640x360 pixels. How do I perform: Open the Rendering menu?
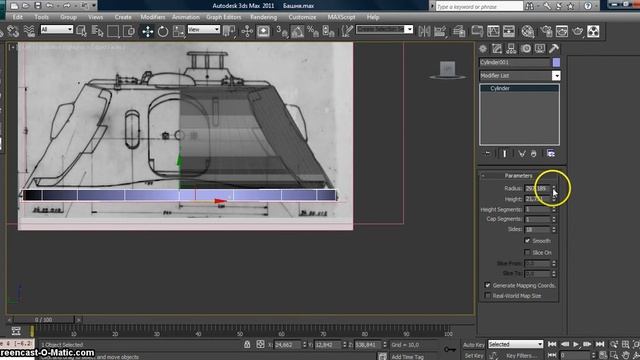click(263, 17)
